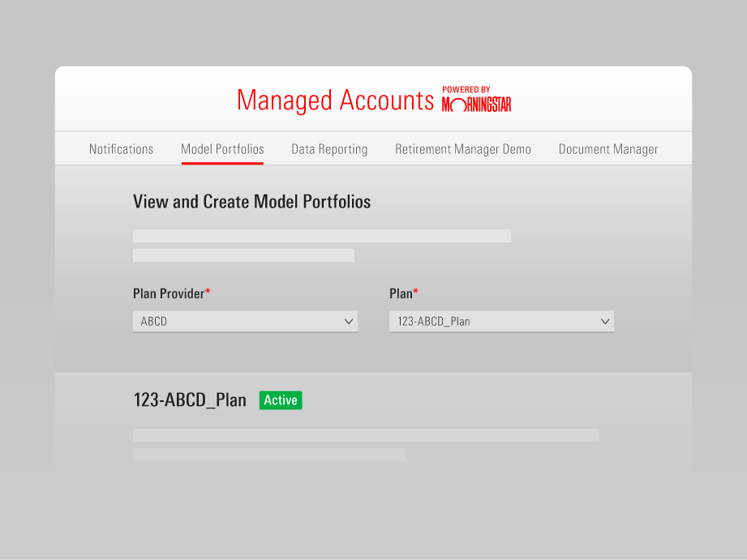Screen dimensions: 747x560
Task: Open the Notifications tab
Action: click(x=121, y=149)
